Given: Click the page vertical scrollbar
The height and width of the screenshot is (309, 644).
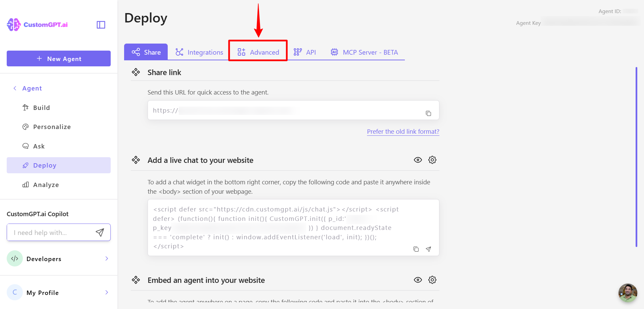Looking at the screenshot, I should click(636, 157).
